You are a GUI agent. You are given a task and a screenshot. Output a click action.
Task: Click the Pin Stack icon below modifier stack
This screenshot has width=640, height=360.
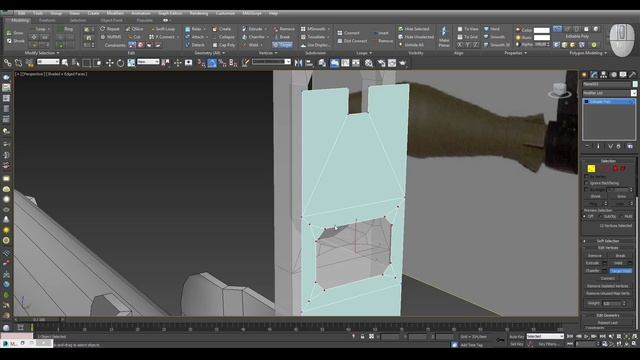coord(588,146)
